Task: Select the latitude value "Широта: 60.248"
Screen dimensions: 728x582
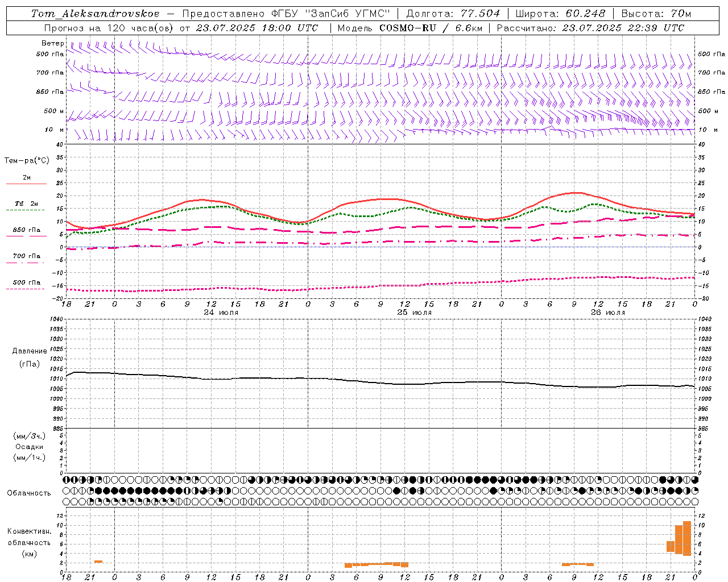Action: [560, 14]
